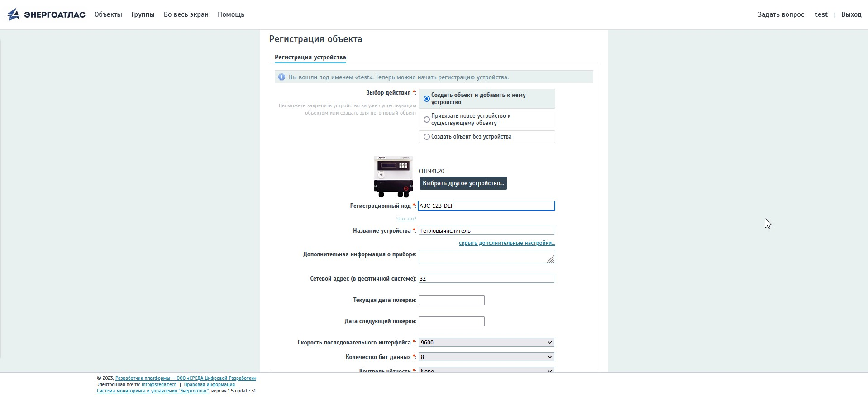Focus the registration code input field
Viewport: 868px width, 397px height.
pyautogui.click(x=486, y=206)
